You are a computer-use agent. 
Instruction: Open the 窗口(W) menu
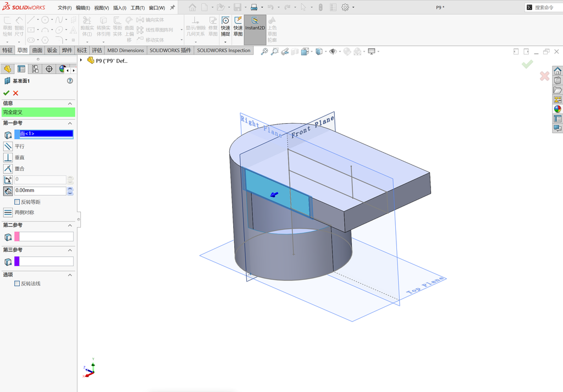click(x=157, y=8)
